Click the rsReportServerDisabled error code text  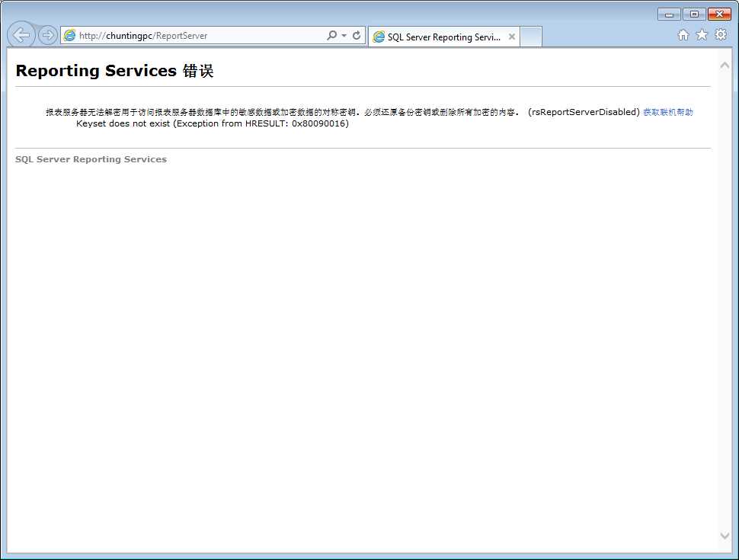pos(584,112)
